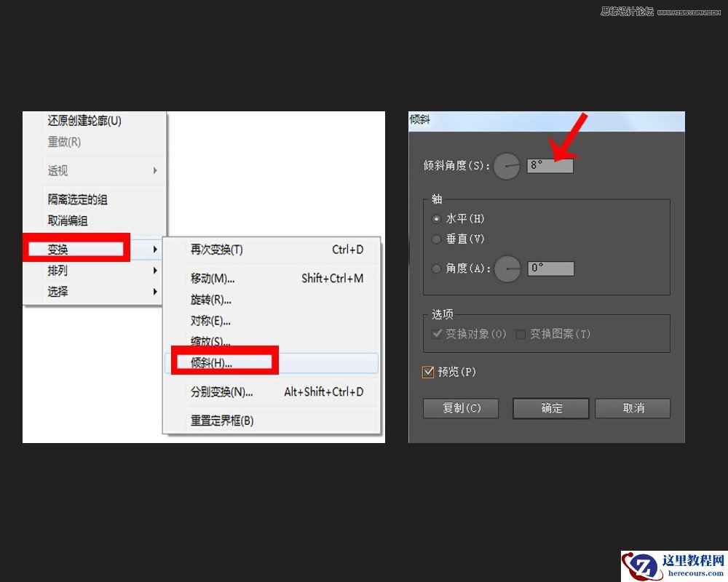Image resolution: width=728 pixels, height=582 pixels.
Task: Click the shear angle dial control
Action: [507, 166]
